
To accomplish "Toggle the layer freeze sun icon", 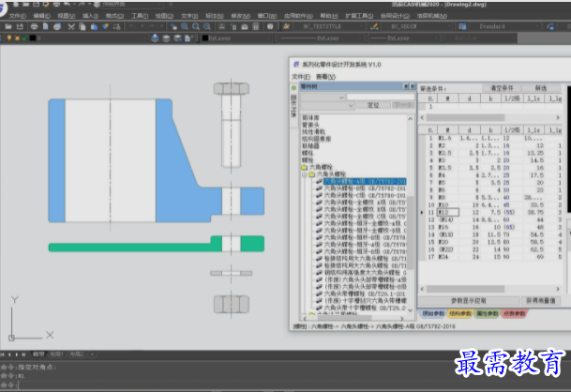I will (x=17, y=38).
